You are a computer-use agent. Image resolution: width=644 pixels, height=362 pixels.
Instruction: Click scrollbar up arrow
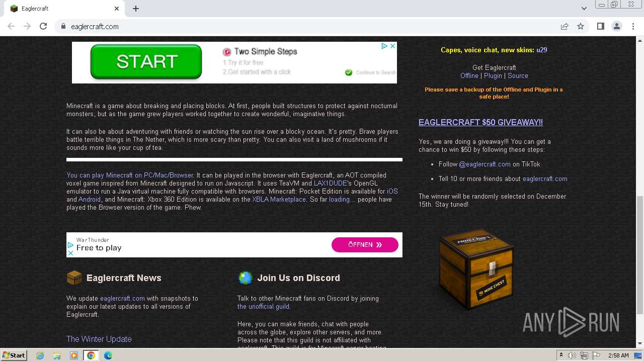coord(639,40)
